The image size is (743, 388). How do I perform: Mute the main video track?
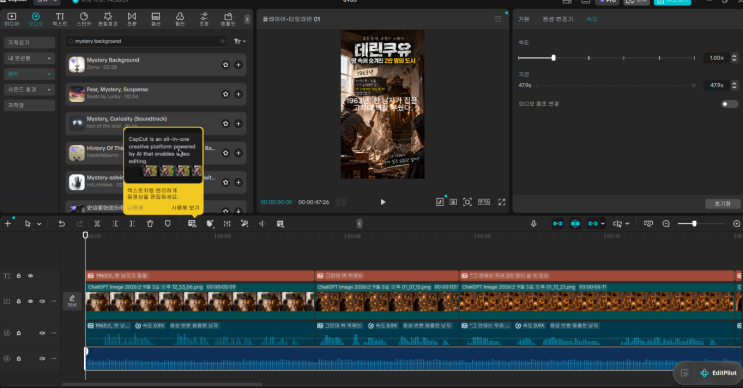[42, 301]
